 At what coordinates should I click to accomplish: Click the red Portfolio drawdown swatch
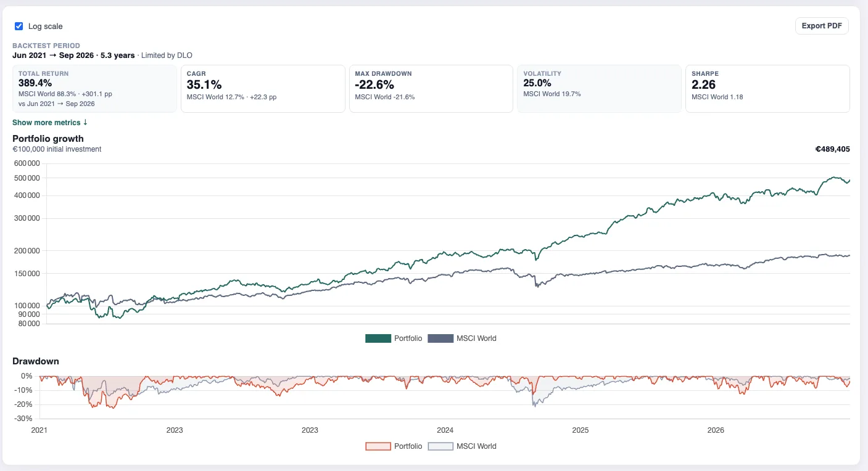[378, 446]
